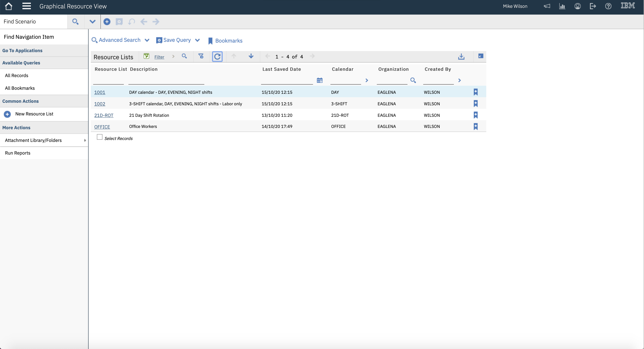Click the Home icon in header
This screenshot has height=349, width=644.
(8, 6)
